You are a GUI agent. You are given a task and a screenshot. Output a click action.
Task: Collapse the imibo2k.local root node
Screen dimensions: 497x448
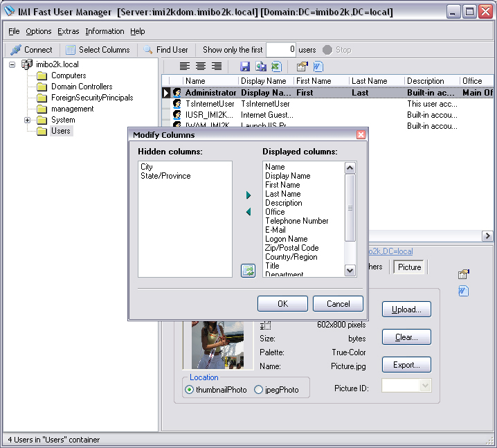point(12,64)
